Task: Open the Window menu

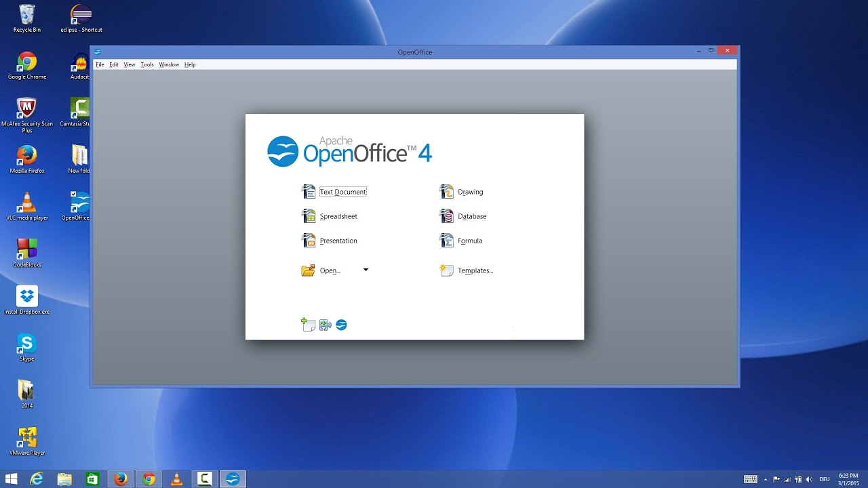Action: (169, 64)
